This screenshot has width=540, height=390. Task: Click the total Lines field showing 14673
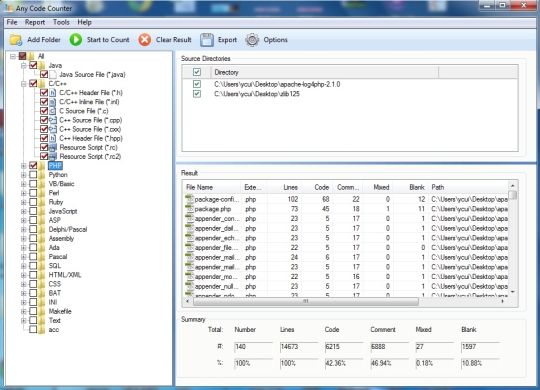299,347
